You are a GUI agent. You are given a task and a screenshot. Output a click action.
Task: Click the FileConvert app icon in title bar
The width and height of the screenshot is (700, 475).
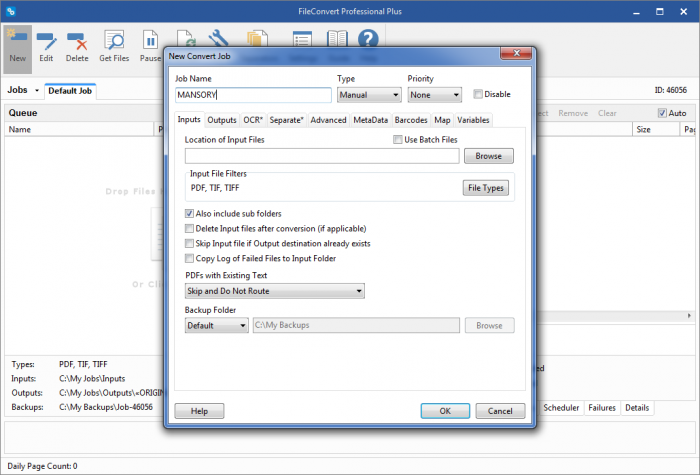pos(11,11)
